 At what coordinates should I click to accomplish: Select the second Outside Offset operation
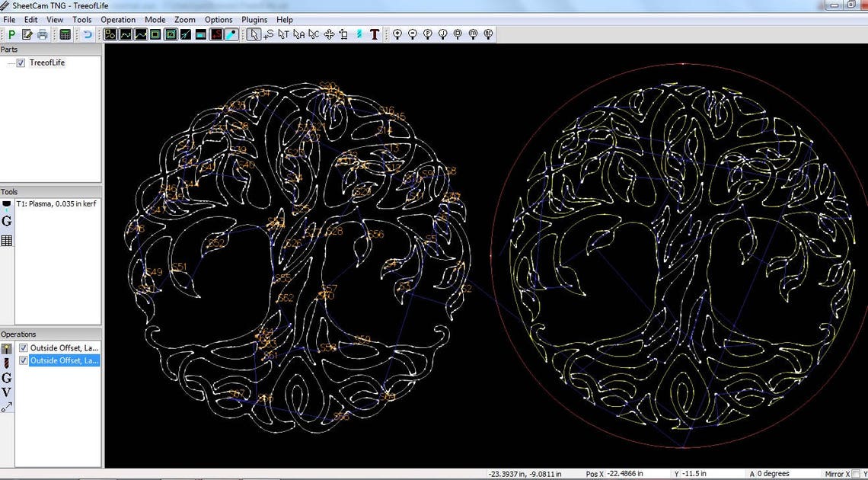(x=61, y=360)
